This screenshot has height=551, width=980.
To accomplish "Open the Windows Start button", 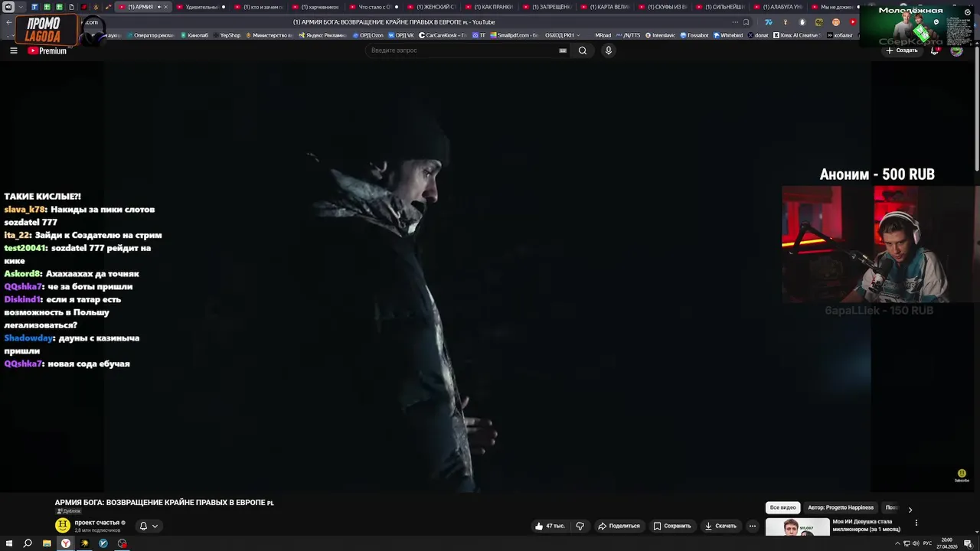I will (8, 543).
